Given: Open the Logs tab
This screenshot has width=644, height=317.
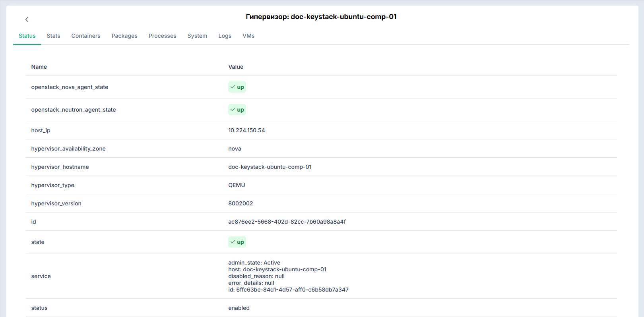Looking at the screenshot, I should pos(225,36).
